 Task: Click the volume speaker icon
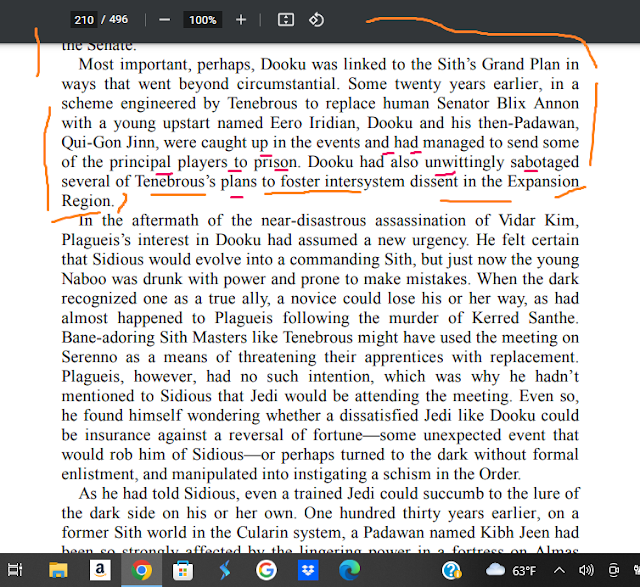586,570
